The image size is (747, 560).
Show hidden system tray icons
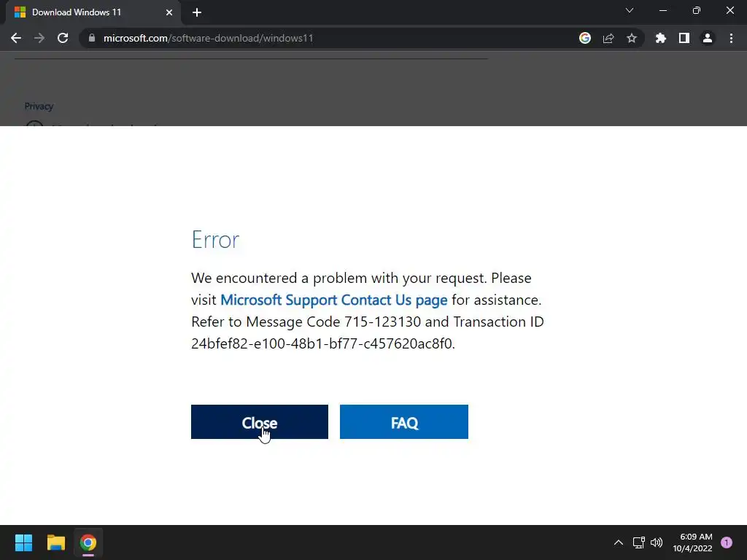[619, 542]
